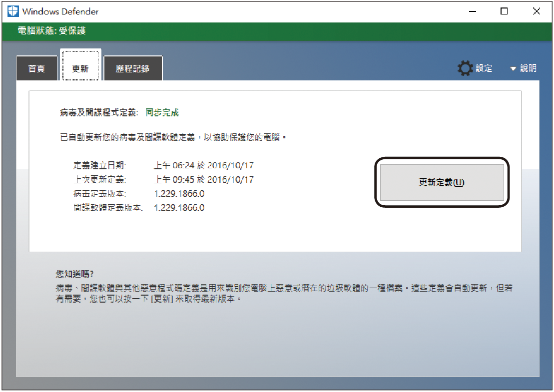Click the Windows Defender shield icon
The width and height of the screenshot is (554, 392).
coord(12,11)
